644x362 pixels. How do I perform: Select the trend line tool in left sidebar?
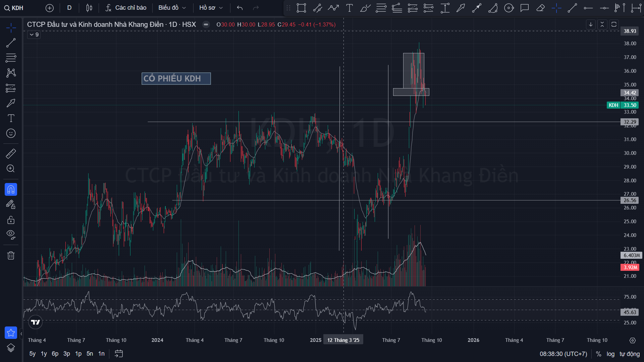[11, 43]
